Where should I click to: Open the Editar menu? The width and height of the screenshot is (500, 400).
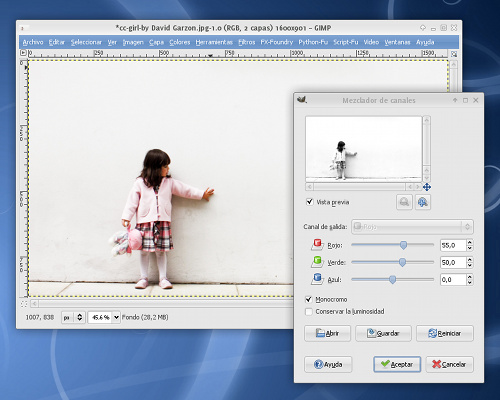coord(57,42)
